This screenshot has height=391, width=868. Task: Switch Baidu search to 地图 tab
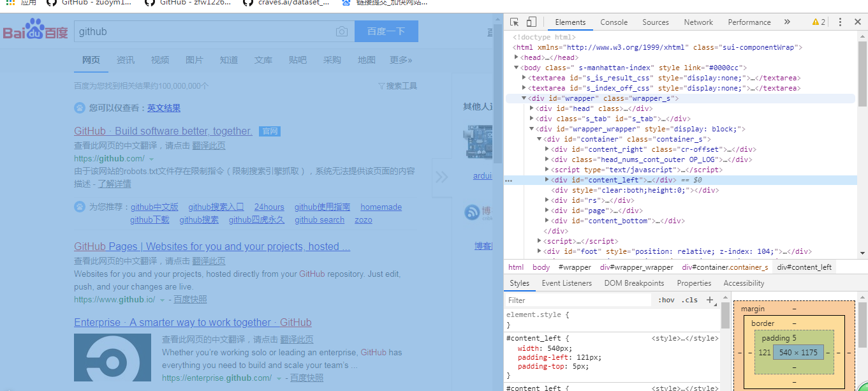tap(367, 60)
